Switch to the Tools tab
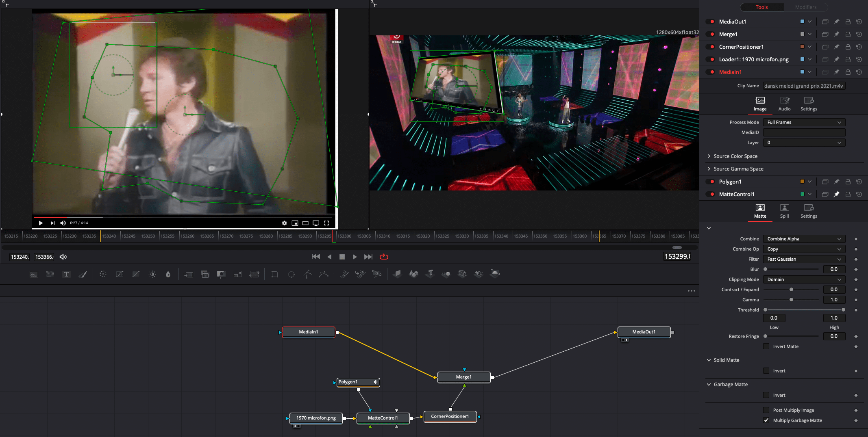The height and width of the screenshot is (437, 868). [x=761, y=7]
